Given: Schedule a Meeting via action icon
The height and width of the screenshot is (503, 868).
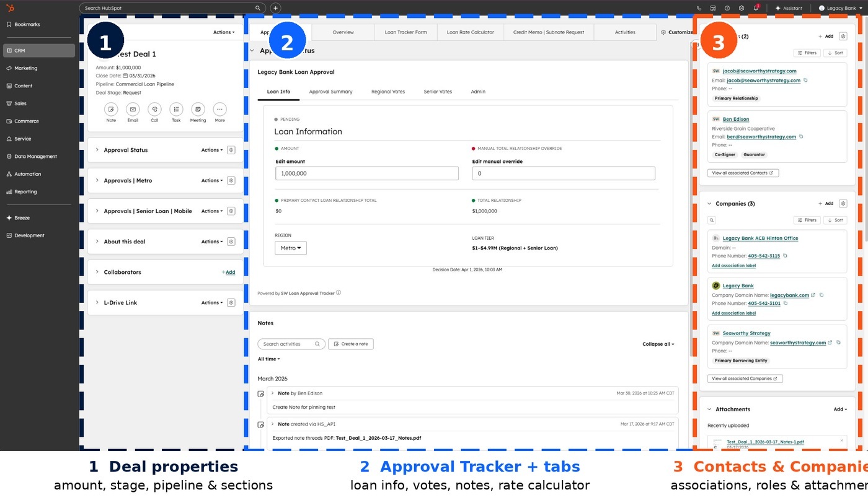Looking at the screenshot, I should (198, 109).
